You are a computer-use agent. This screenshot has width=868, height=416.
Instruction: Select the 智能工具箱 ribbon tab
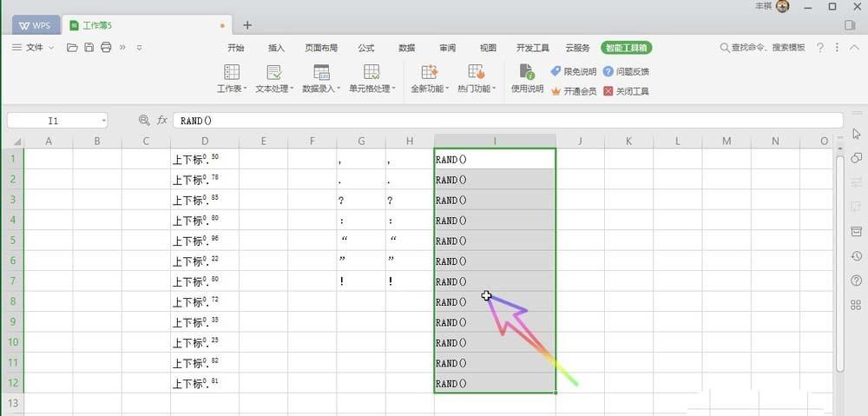click(x=627, y=48)
